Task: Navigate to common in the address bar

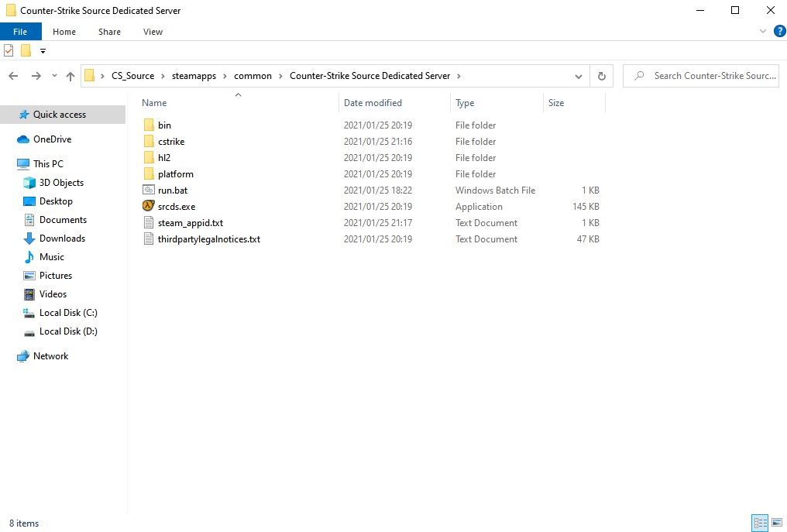Action: (253, 76)
